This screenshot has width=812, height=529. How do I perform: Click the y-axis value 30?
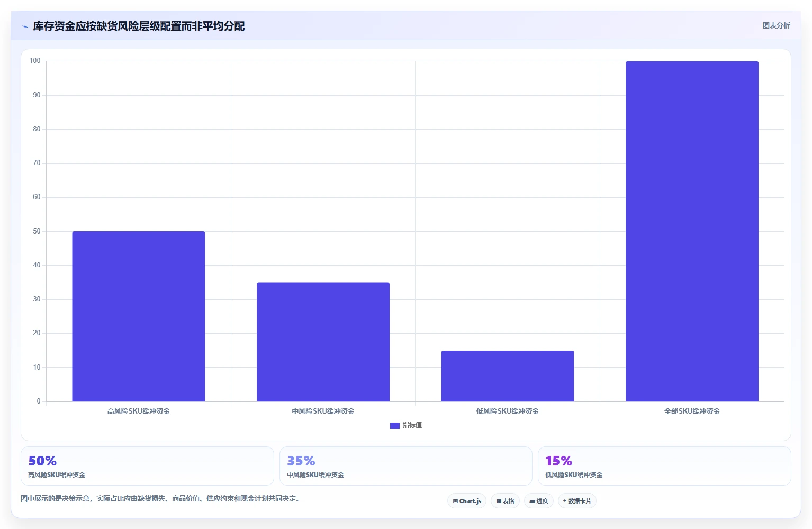(x=37, y=299)
